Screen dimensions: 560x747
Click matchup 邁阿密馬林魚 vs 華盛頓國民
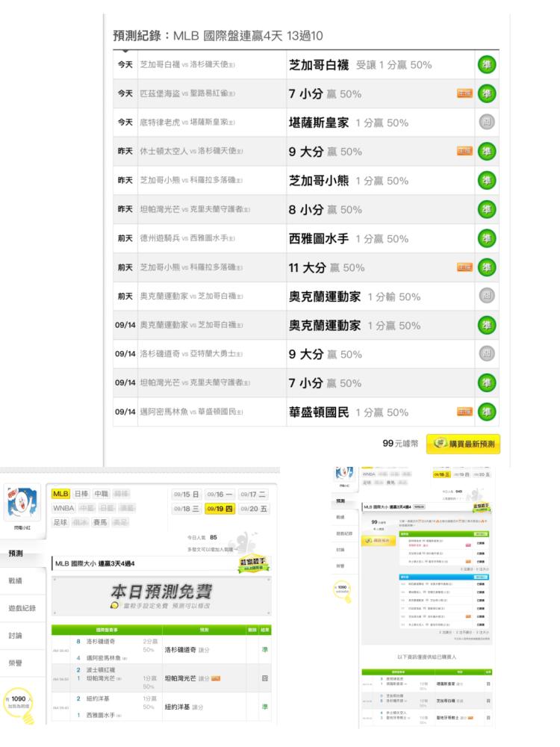191,412
